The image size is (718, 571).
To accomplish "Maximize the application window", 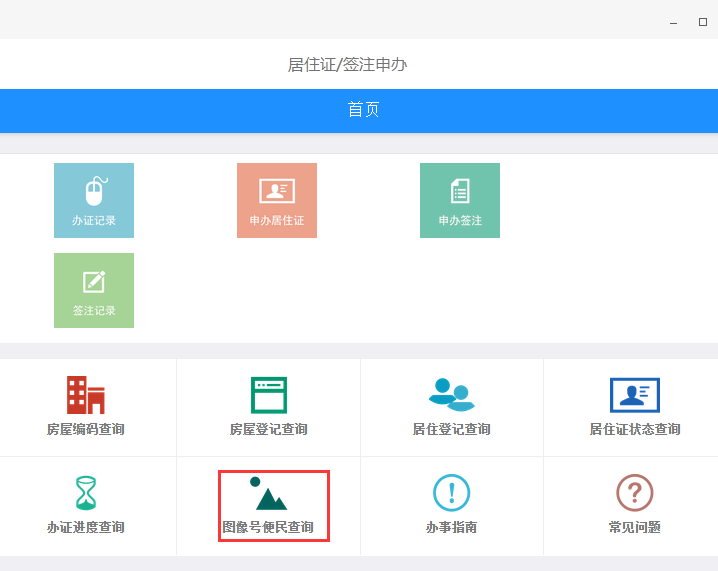I will 703,22.
